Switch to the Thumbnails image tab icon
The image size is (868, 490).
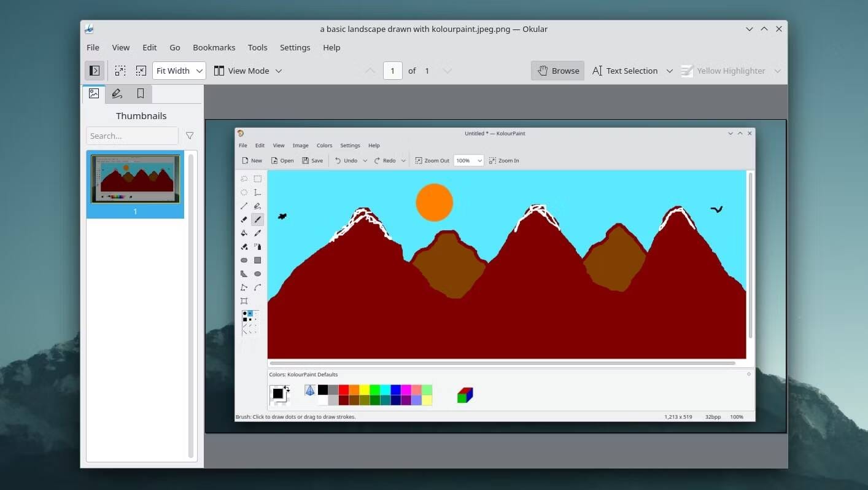94,93
